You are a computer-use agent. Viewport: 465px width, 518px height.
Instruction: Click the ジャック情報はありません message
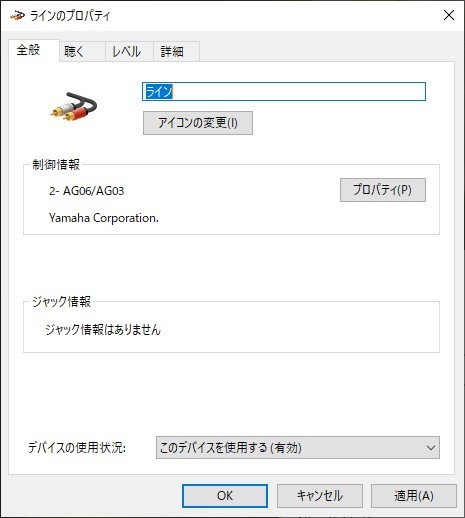coord(103,330)
